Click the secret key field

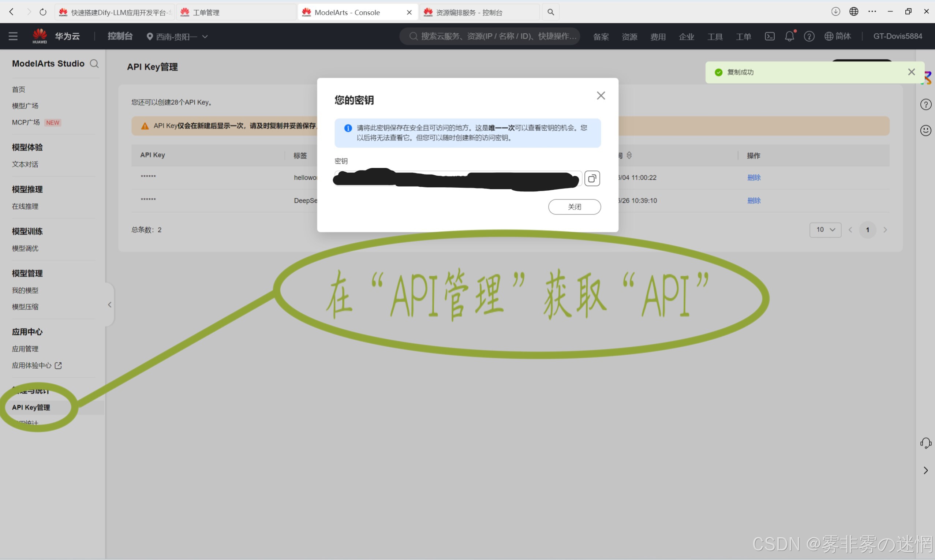point(458,179)
